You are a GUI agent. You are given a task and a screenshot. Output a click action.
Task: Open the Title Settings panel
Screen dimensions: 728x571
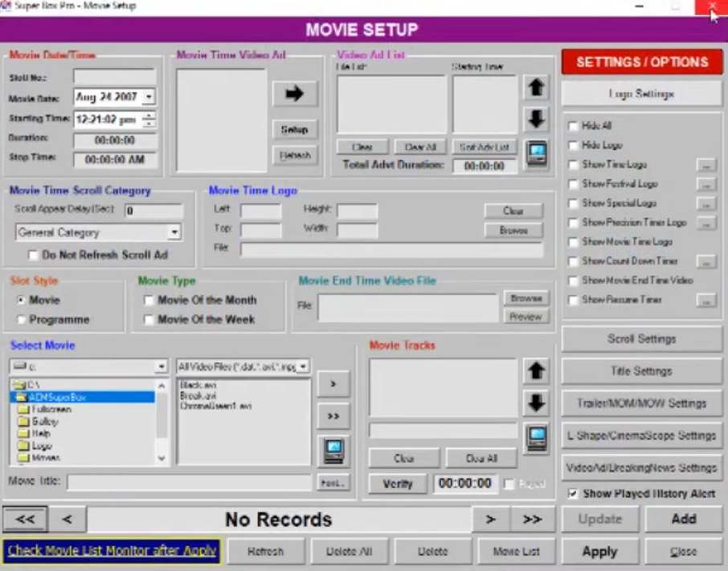coord(641,372)
